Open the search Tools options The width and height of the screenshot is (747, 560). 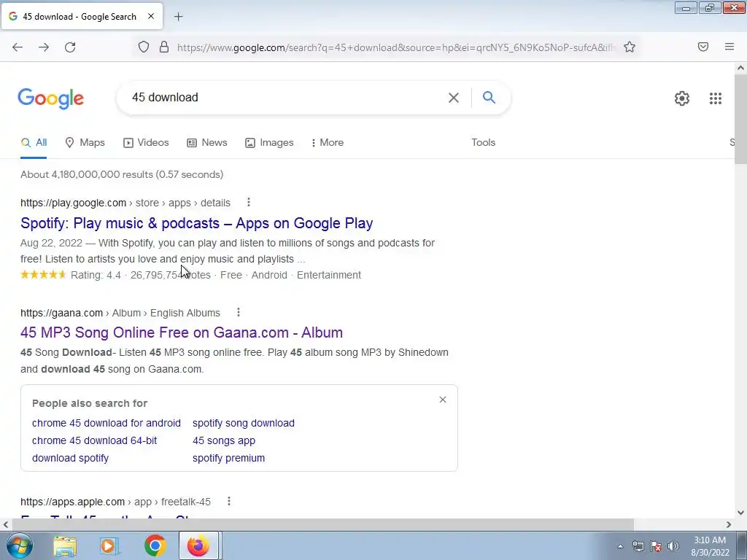484,142
